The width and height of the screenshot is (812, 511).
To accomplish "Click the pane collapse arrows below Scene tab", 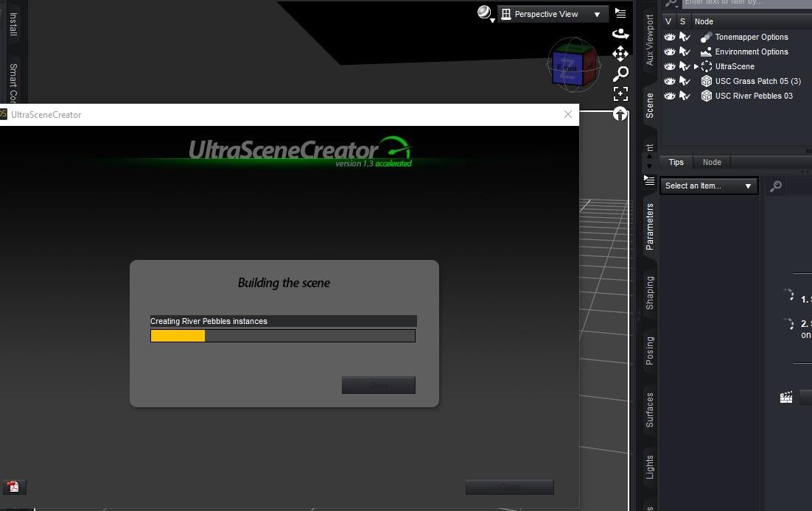I will (649, 161).
